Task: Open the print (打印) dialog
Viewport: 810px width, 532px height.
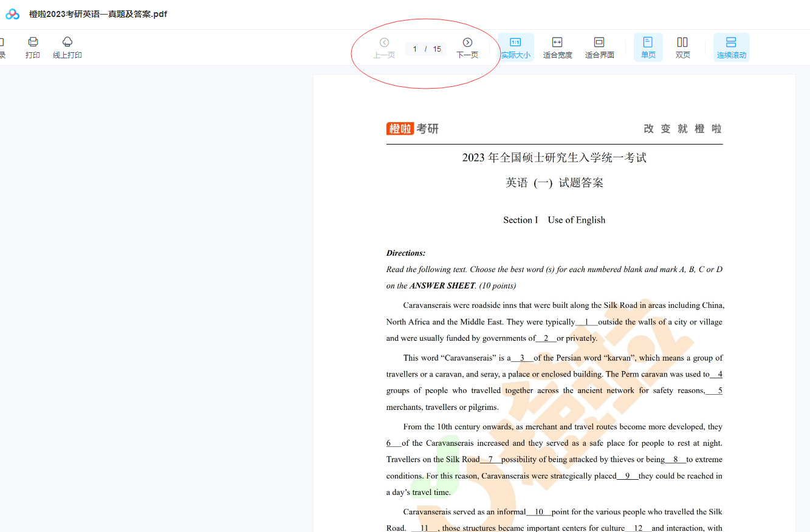Action: pyautogui.click(x=33, y=47)
